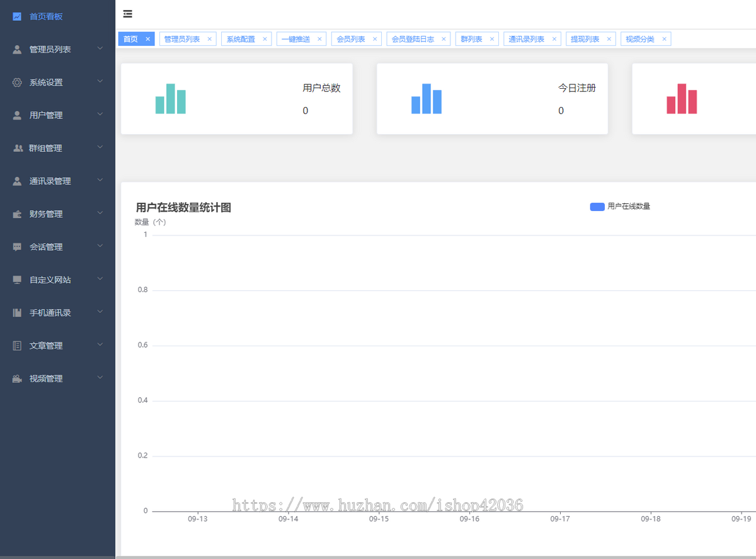The width and height of the screenshot is (756, 559).
Task: Expand the 系统设置 menu chevron
Action: 100,81
